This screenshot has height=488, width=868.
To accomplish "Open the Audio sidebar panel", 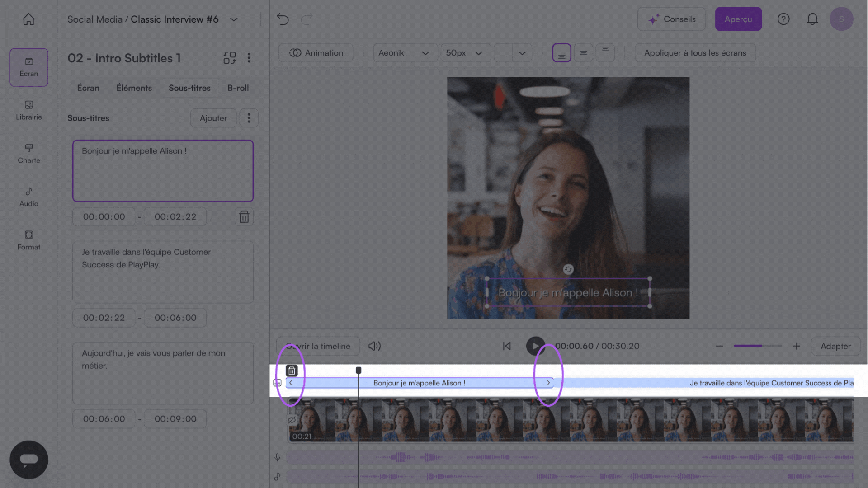I will [x=29, y=197].
